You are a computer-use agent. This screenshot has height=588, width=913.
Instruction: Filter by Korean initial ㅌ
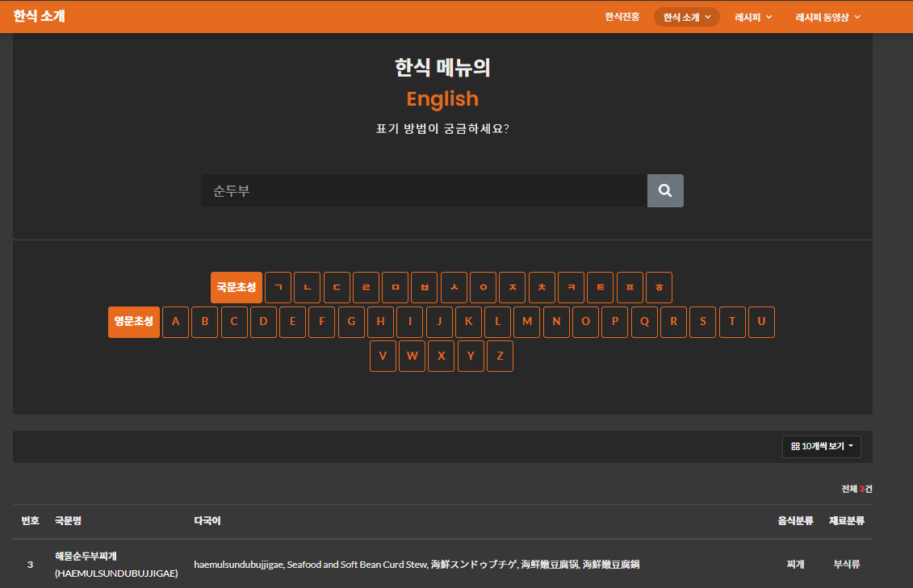(601, 287)
